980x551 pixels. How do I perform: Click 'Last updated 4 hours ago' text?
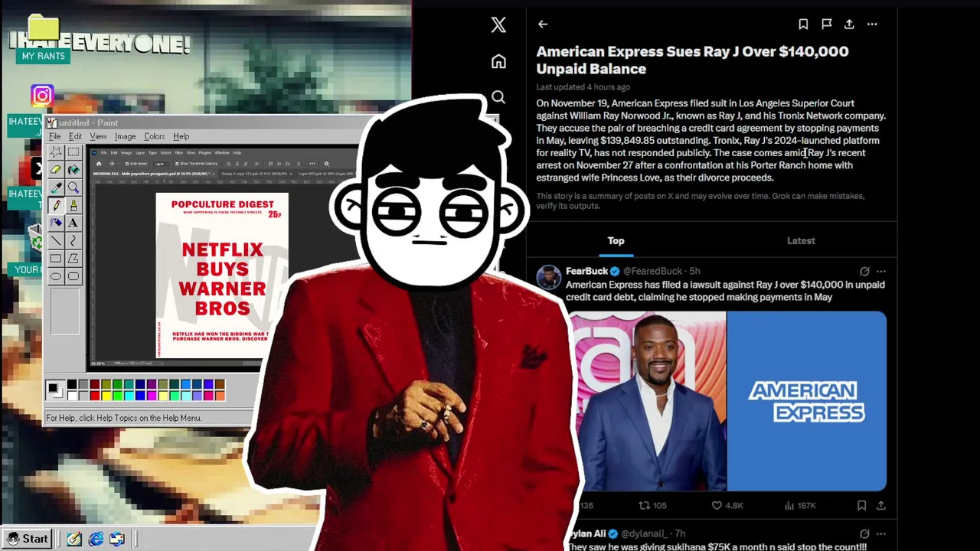583,87
